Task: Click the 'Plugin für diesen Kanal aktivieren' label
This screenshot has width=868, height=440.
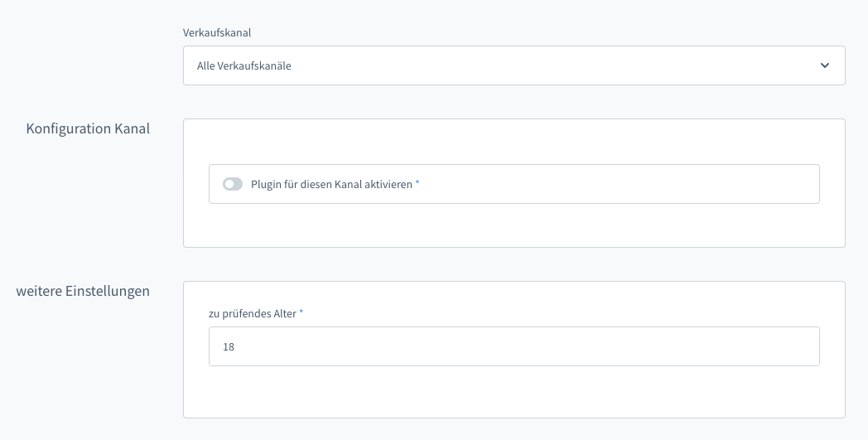Action: coord(331,184)
